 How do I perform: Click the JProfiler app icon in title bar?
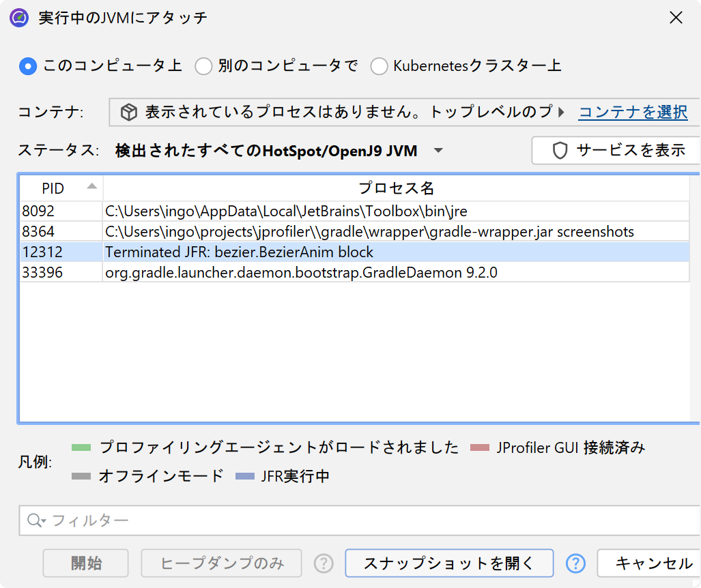tap(19, 18)
